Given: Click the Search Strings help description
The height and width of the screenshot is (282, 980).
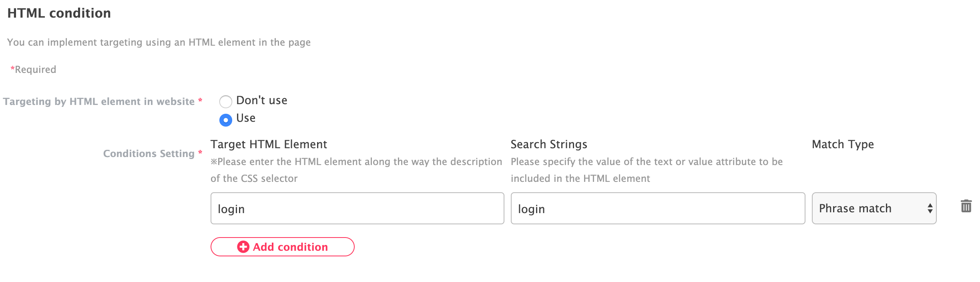Looking at the screenshot, I should pos(646,170).
